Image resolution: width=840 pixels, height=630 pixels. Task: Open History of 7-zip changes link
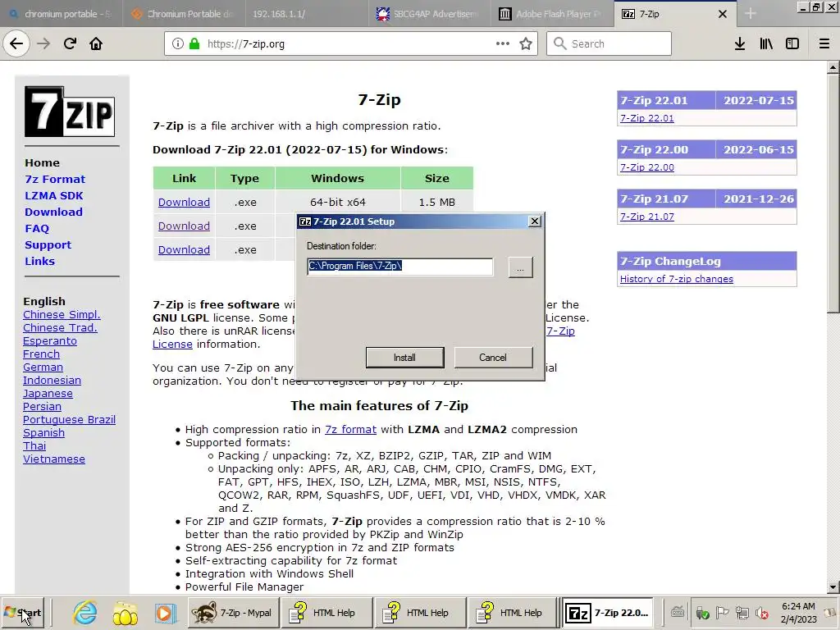pos(676,279)
